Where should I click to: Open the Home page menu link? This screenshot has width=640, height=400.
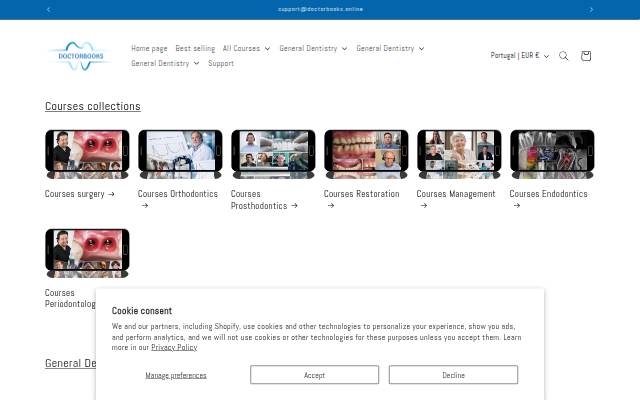pos(149,48)
